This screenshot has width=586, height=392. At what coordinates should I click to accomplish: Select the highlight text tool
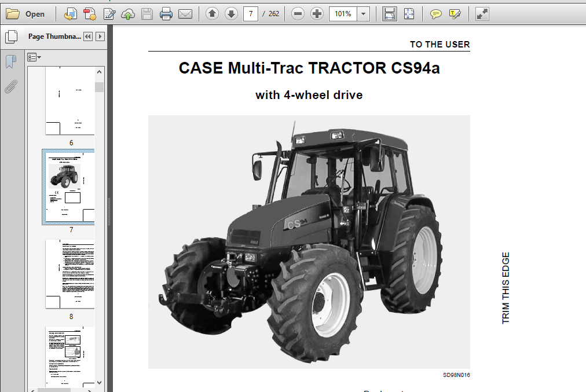click(455, 14)
